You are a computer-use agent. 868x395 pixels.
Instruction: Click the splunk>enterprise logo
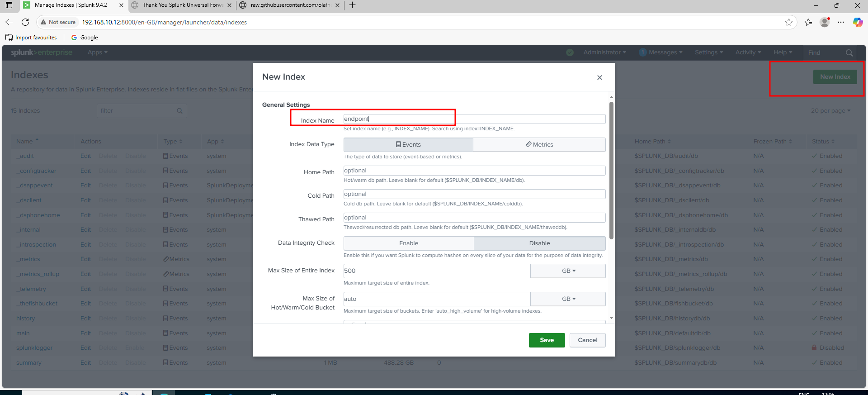[42, 52]
